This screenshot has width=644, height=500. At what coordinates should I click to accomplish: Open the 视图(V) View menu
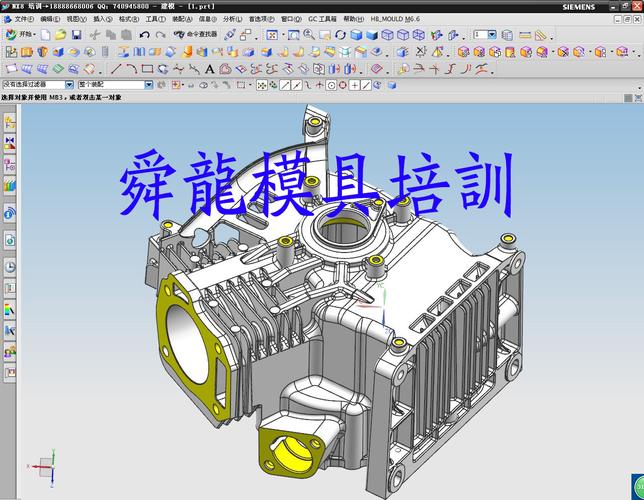[76, 19]
